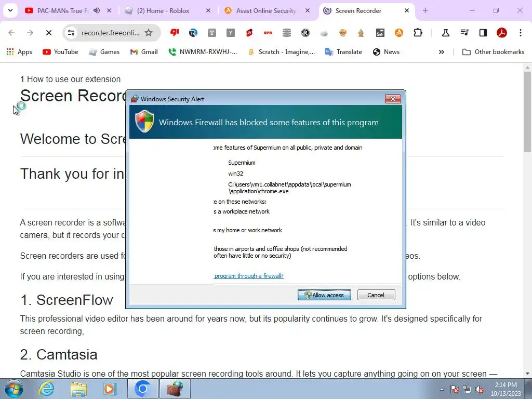The image size is (532, 399).
Task: Open the Action Center flag icon
Action: tap(455, 389)
